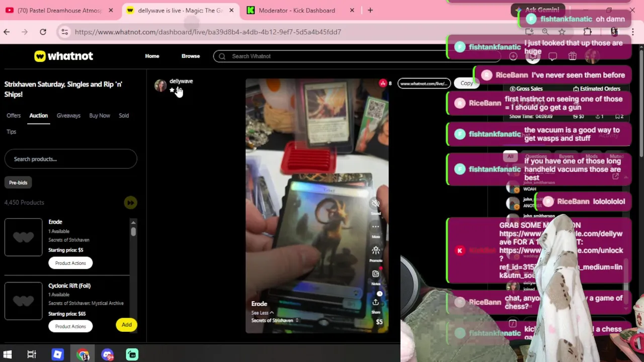Click the www.whatnot.com/live link pill
644x362 pixels.
[424, 83]
